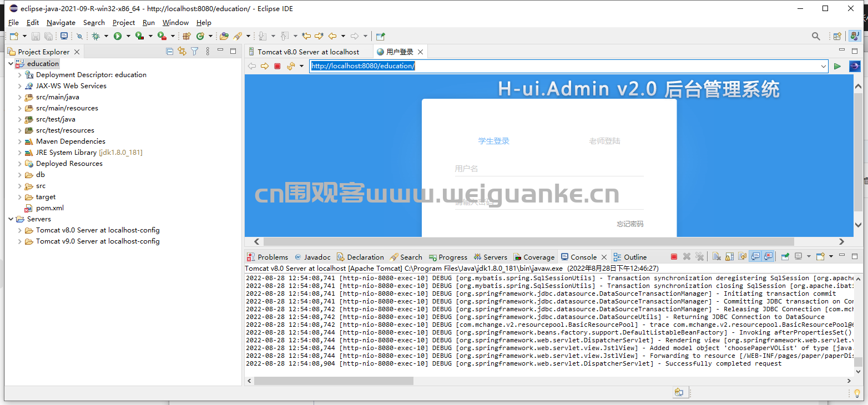Open the Open Console dropdown arrow
Image resolution: width=868 pixels, height=405 pixels.
click(x=831, y=257)
